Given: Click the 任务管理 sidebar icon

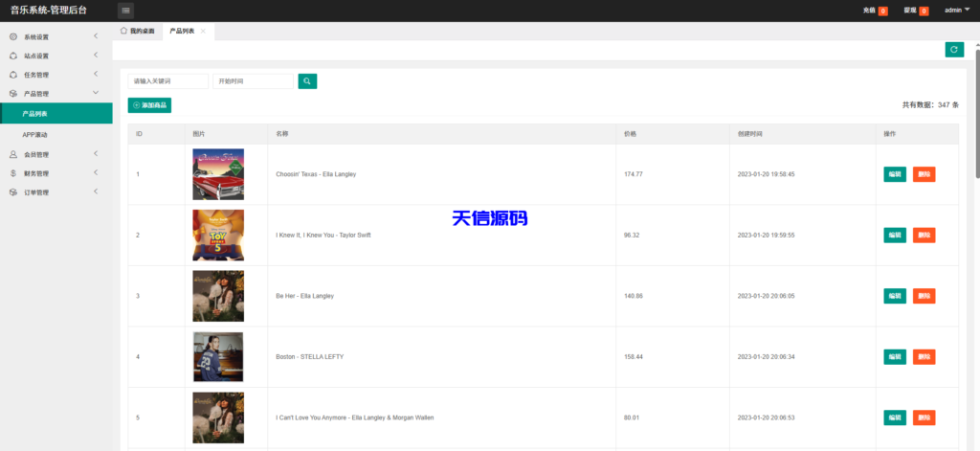Looking at the screenshot, I should point(13,75).
